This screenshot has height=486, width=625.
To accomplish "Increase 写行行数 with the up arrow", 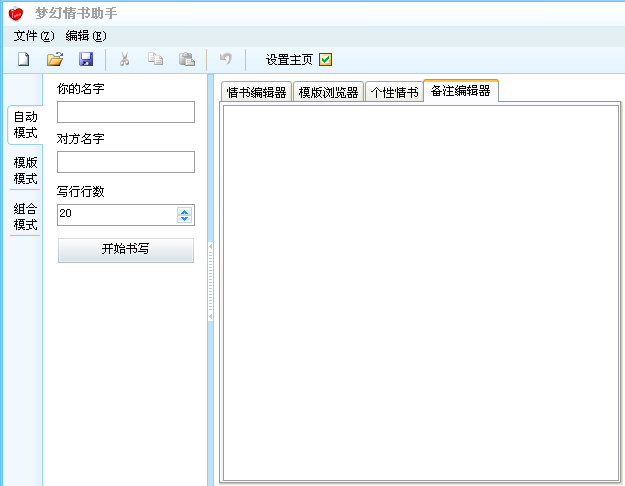I will [x=184, y=211].
